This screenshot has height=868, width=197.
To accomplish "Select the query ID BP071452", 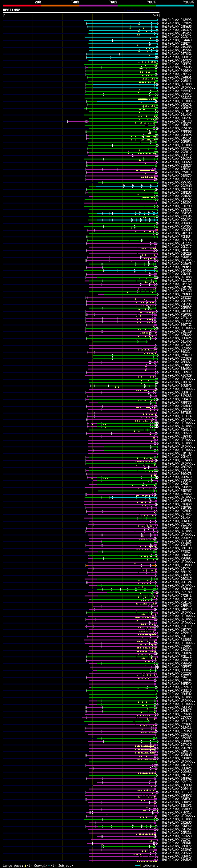I will tap(12, 10).
